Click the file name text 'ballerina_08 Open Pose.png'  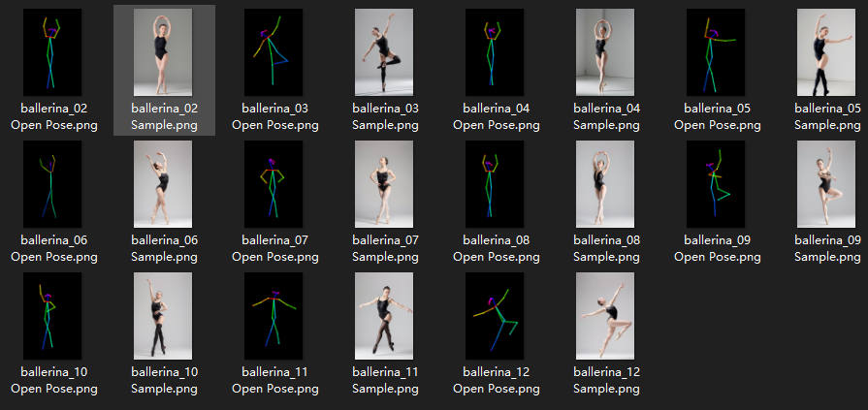tap(496, 248)
